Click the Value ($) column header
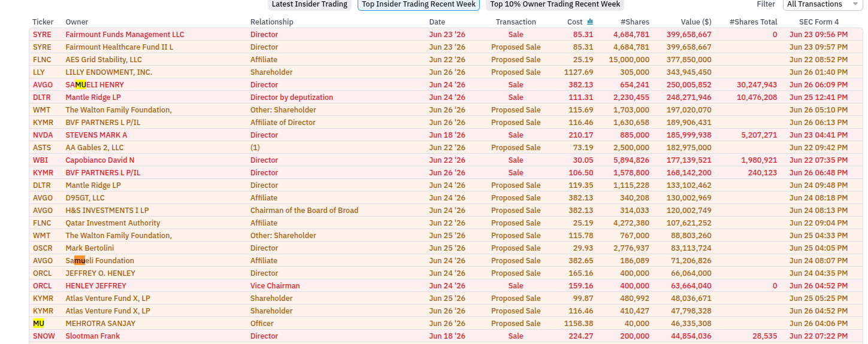The height and width of the screenshot is (344, 868). click(x=696, y=22)
